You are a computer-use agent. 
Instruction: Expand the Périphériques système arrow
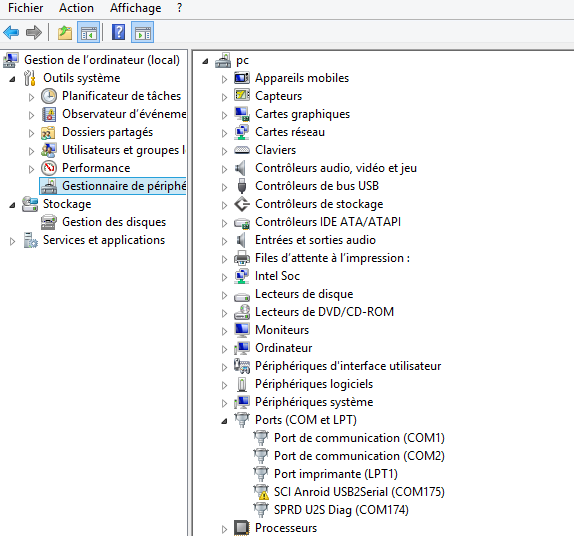click(224, 403)
